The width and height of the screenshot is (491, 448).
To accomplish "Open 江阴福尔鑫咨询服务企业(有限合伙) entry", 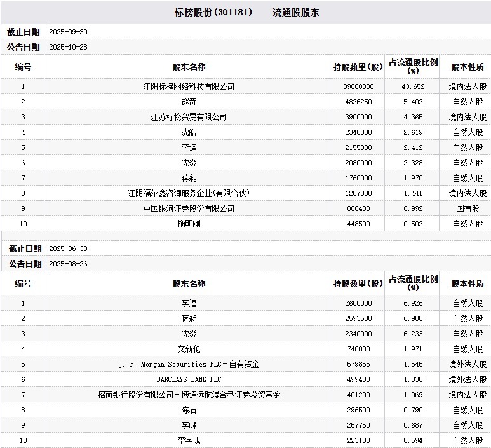I will click(189, 193).
